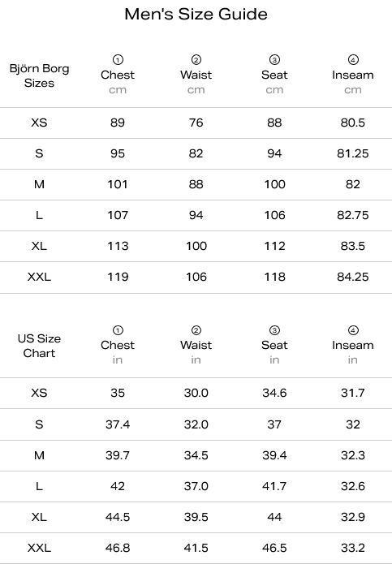Click the circled 2 icon above Waist in
Viewport: 392px width, 564px height.
pyautogui.click(x=196, y=330)
